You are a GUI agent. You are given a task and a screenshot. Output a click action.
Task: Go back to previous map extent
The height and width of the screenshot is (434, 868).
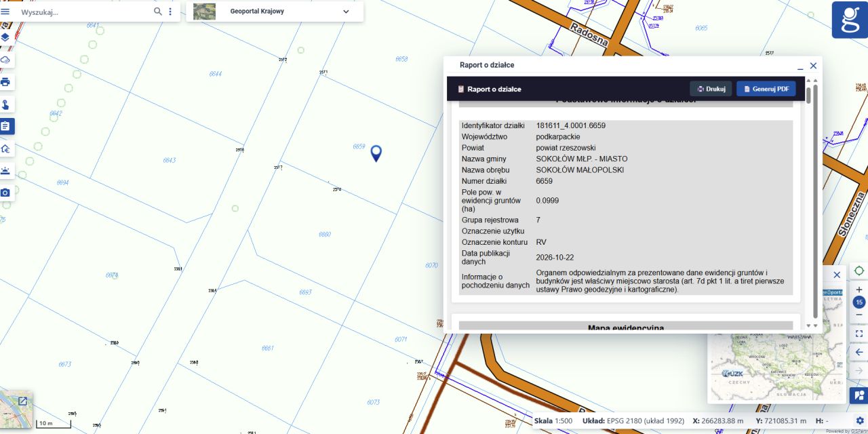click(x=859, y=352)
